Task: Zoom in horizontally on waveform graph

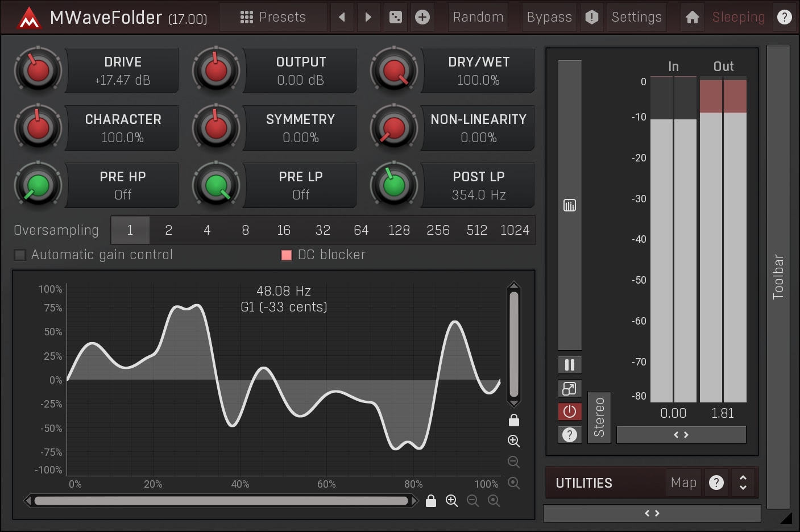Action: click(451, 501)
